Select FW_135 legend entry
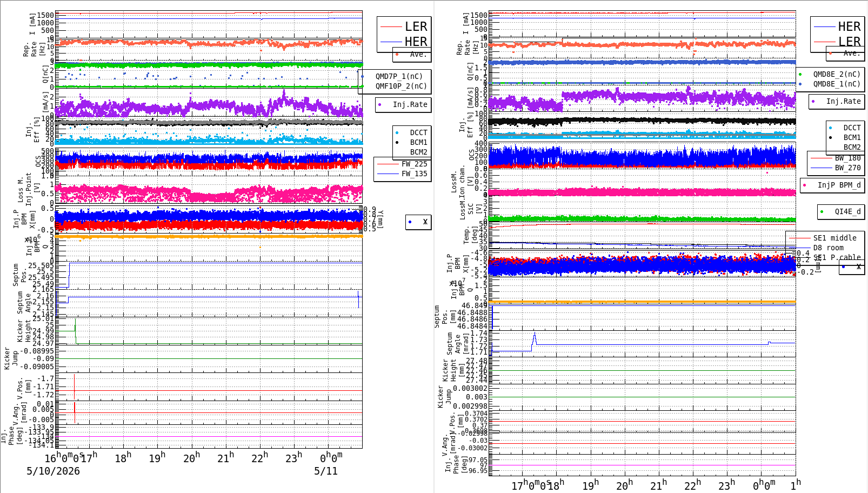The height and width of the screenshot is (493, 868). click(402, 174)
